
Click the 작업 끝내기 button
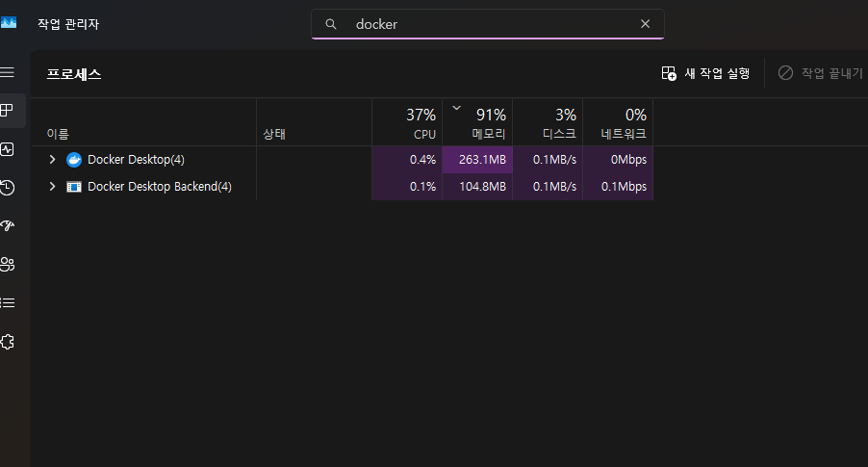821,73
